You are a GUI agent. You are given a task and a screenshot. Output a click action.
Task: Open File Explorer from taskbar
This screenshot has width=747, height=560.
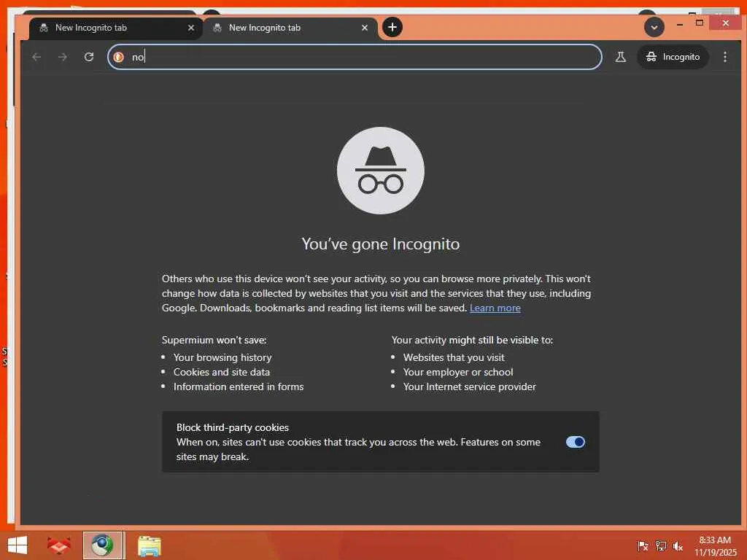(x=149, y=545)
